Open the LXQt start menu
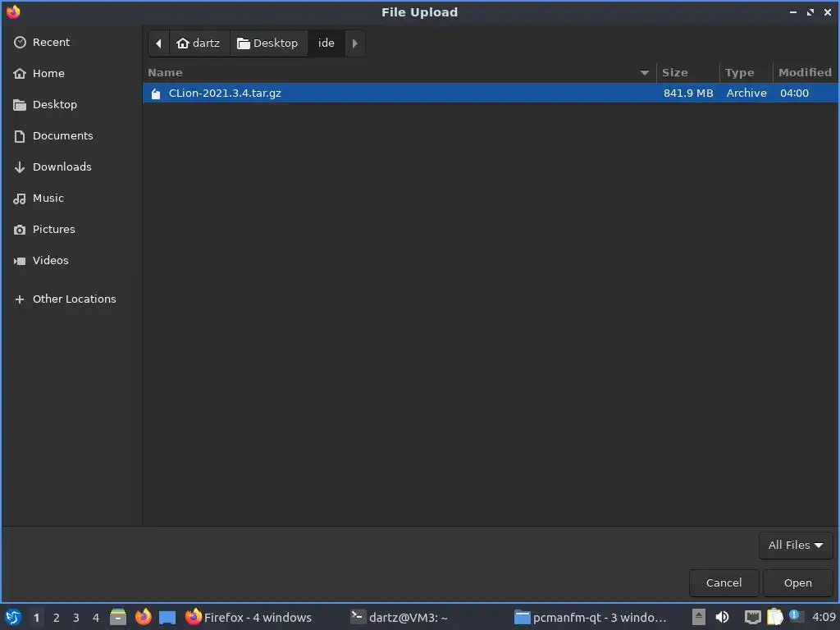The height and width of the screenshot is (630, 840). coord(13,617)
